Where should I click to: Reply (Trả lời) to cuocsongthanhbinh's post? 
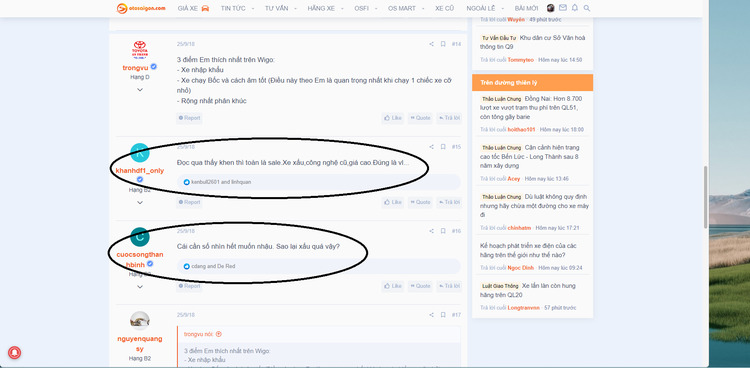pyautogui.click(x=449, y=286)
